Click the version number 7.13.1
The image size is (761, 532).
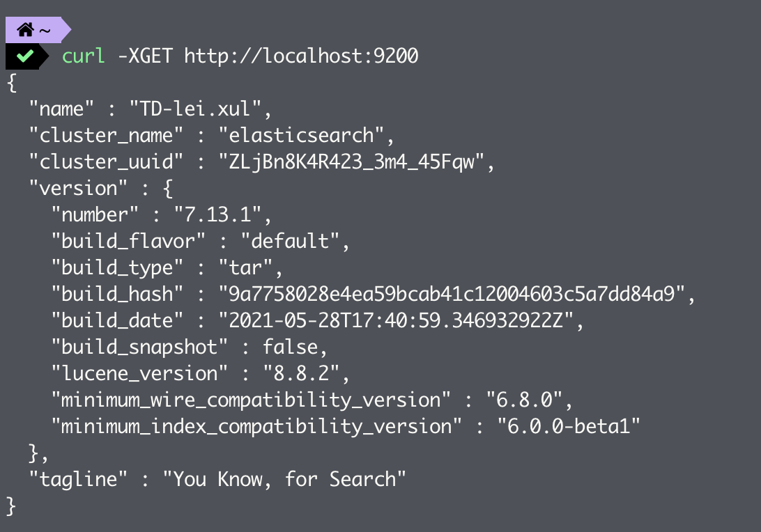point(217,214)
